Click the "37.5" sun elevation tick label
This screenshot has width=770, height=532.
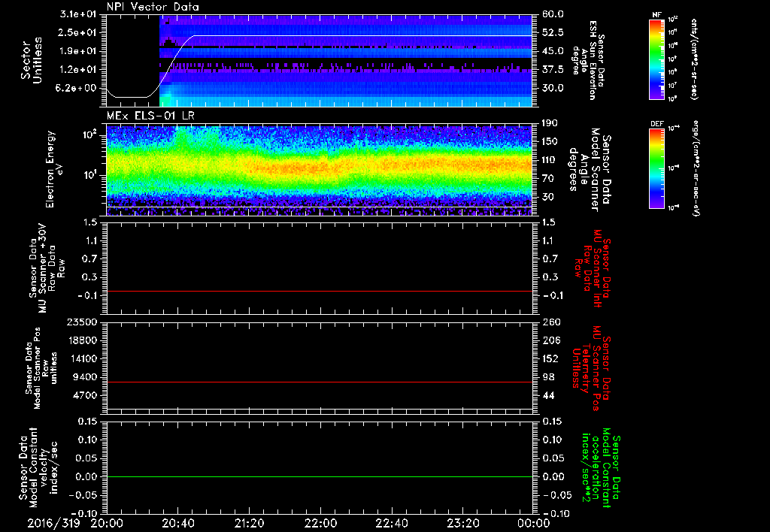tap(553, 70)
